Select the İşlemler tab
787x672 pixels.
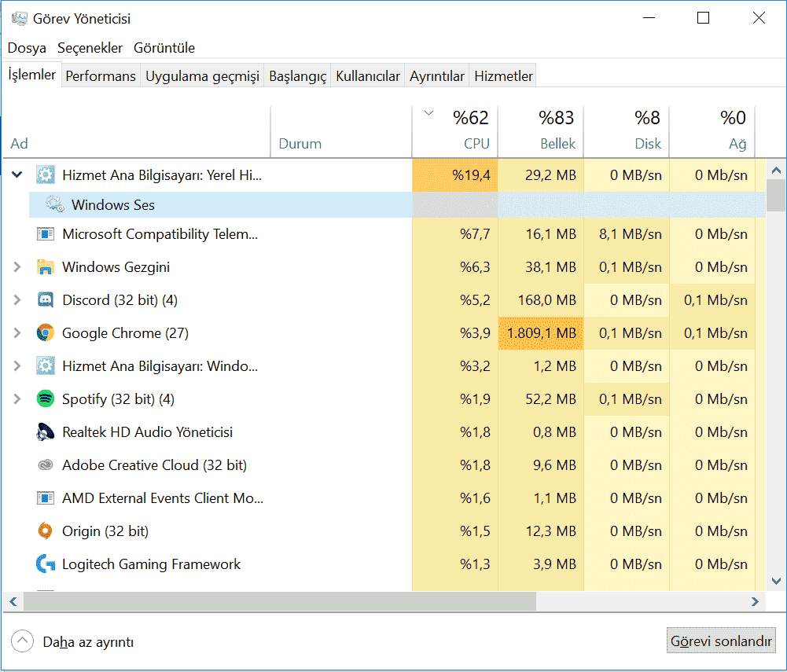click(31, 75)
